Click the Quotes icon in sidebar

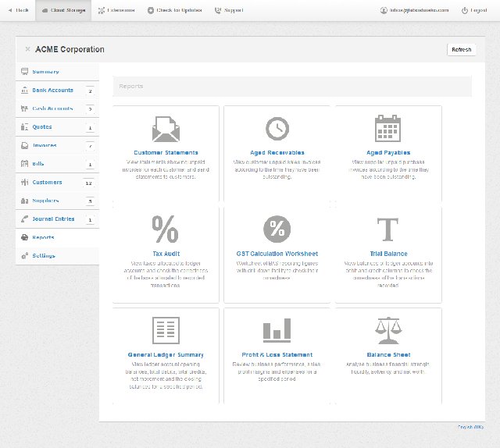24,126
